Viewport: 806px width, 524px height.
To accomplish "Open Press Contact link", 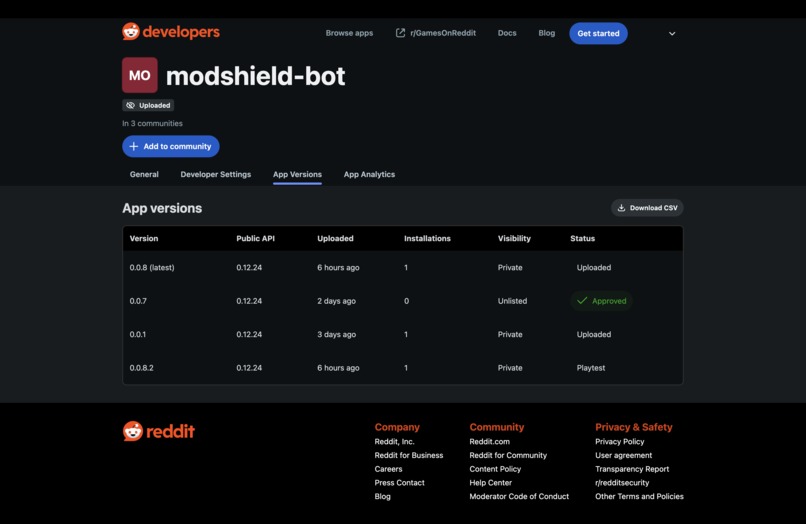I will point(399,482).
